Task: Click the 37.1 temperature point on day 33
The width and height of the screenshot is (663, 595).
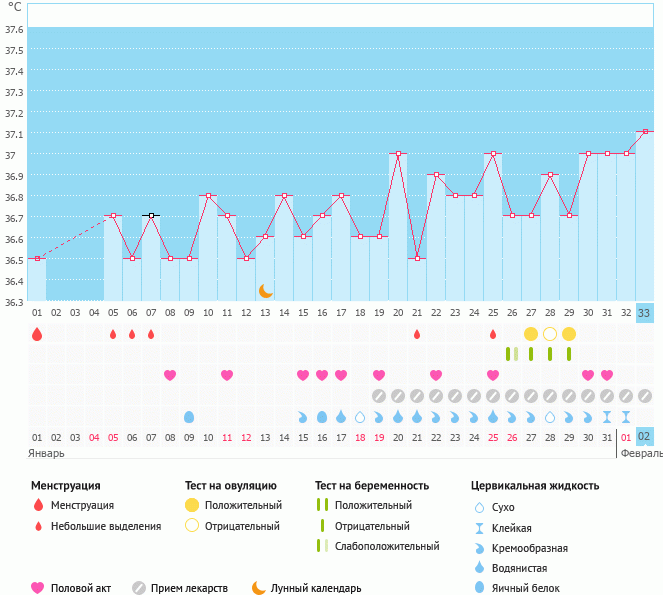Action: pyautogui.click(x=645, y=131)
